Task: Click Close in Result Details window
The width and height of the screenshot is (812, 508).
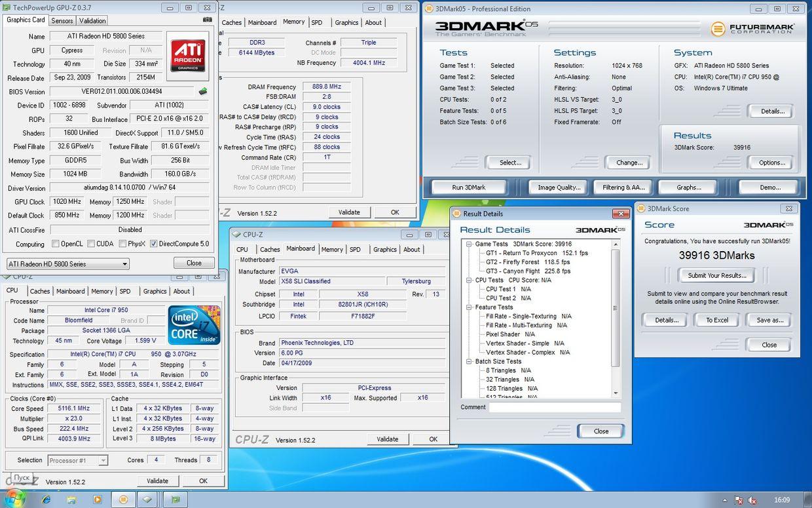Action: (x=601, y=431)
